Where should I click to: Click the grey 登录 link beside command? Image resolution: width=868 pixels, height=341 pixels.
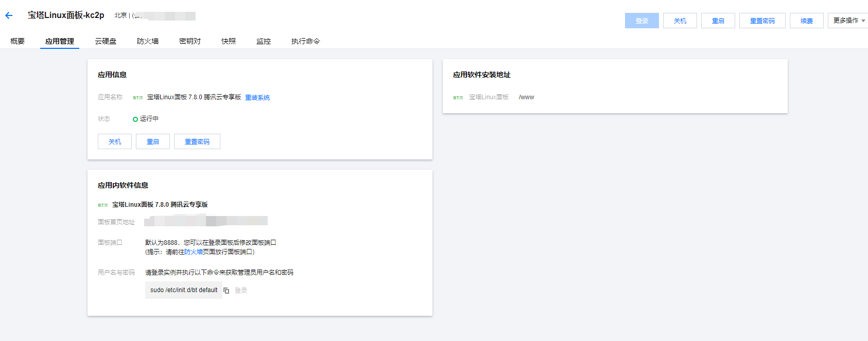pos(241,291)
